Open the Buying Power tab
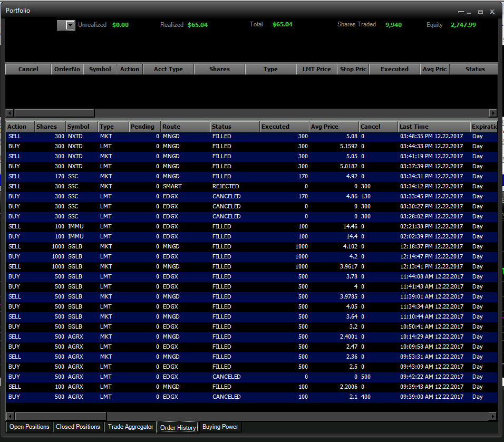The width and height of the screenshot is (504, 442). coord(220,427)
